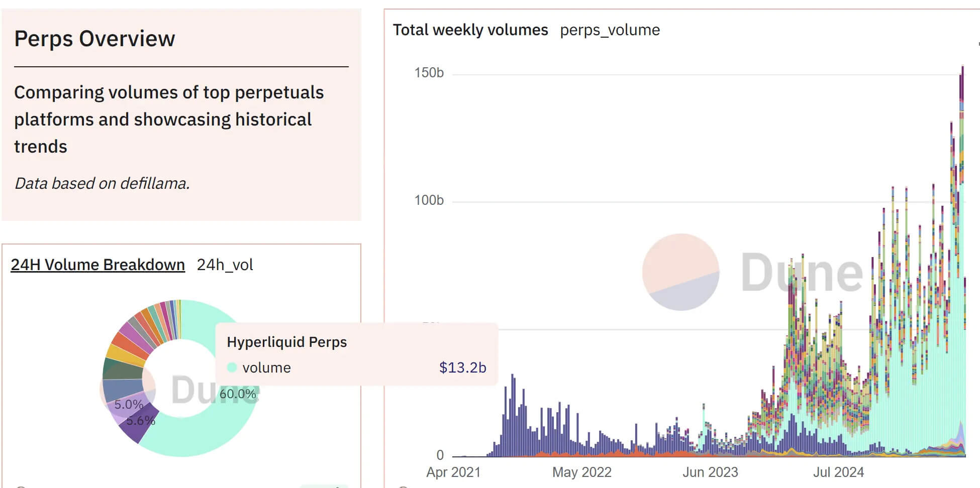The image size is (980, 488).
Task: Click the May 2022 x-axis label
Action: pos(582,472)
